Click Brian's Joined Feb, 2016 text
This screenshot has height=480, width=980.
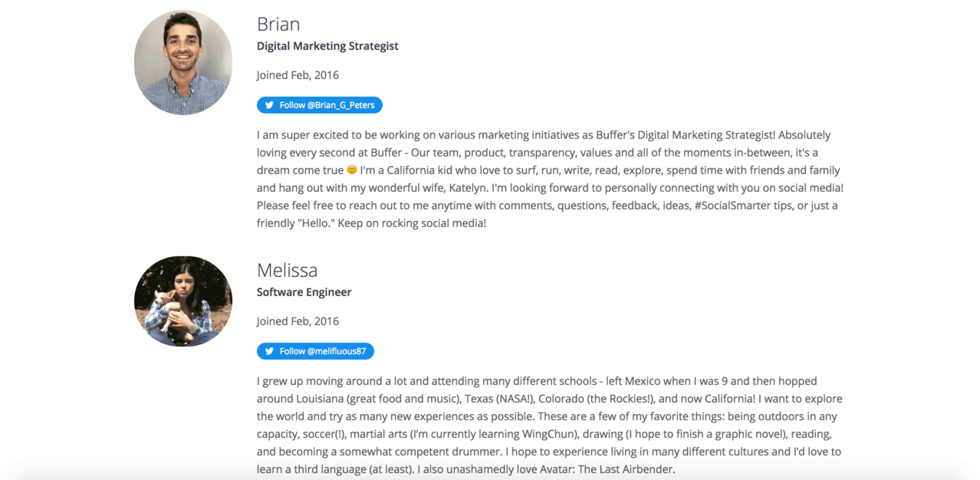click(298, 75)
